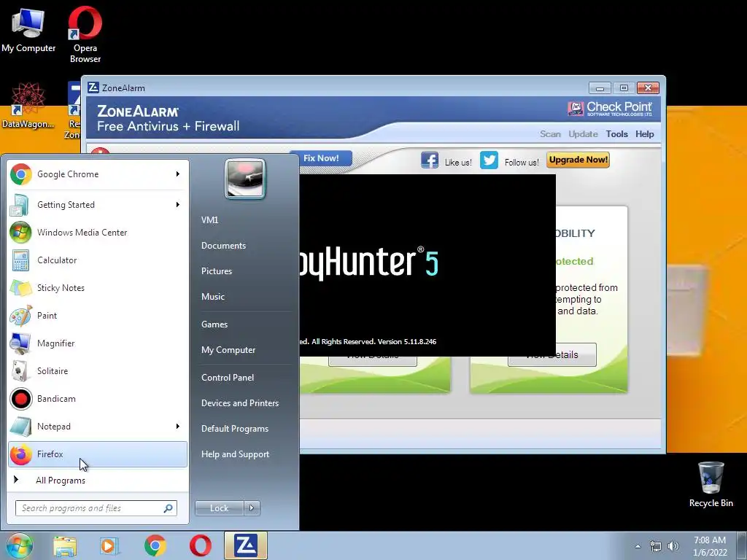Viewport: 747px width, 560px height.
Task: Select My Computer desktop icon
Action: click(28, 29)
